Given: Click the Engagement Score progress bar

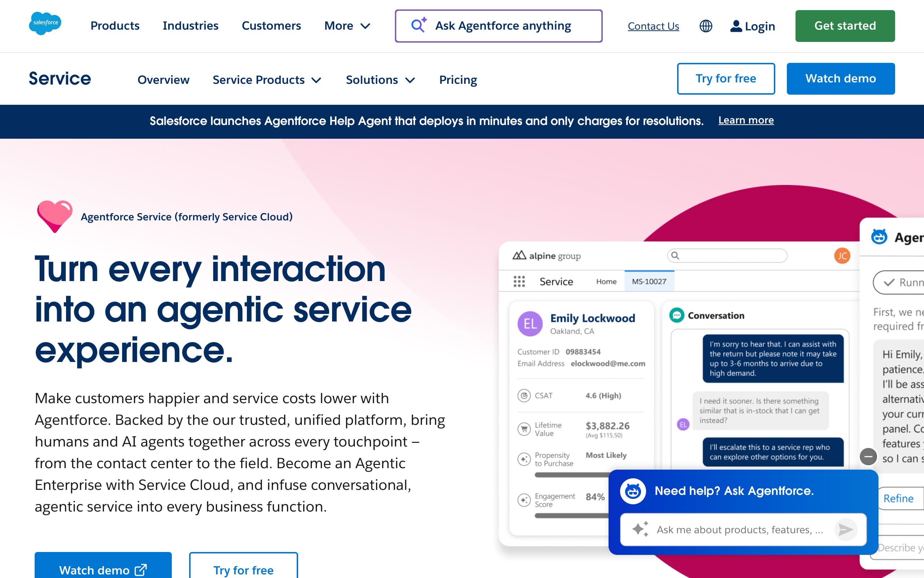Looking at the screenshot, I should pos(572,515).
